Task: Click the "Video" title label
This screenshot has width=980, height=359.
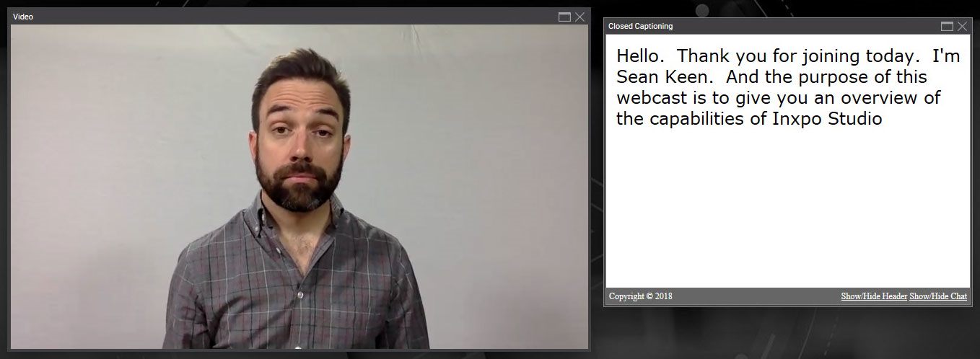Action: click(x=23, y=17)
